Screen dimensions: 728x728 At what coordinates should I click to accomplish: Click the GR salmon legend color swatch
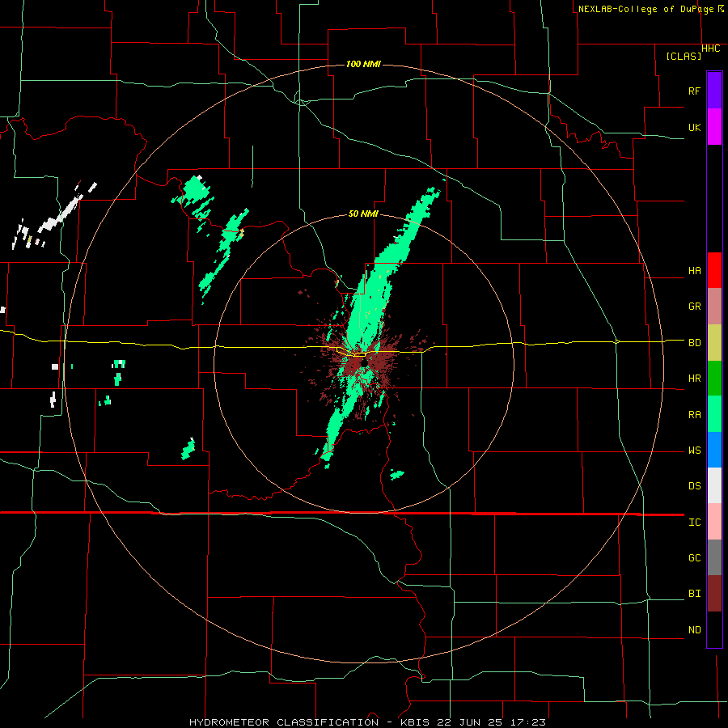pos(714,307)
